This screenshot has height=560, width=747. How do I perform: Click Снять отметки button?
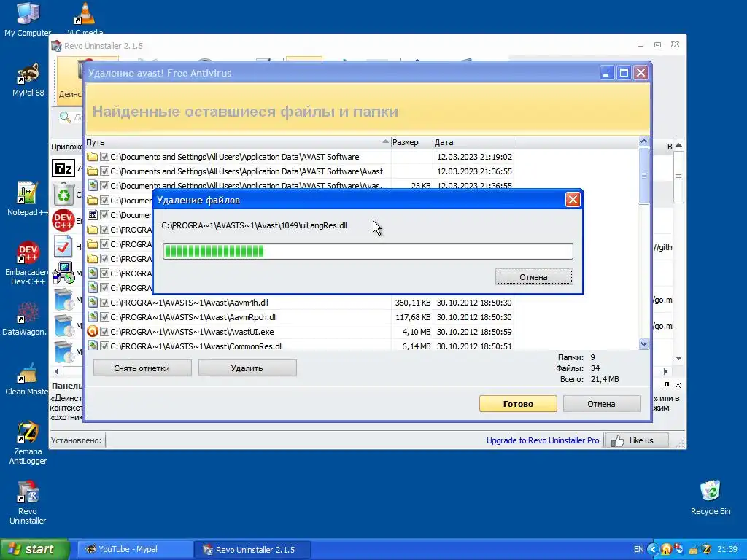click(x=142, y=368)
